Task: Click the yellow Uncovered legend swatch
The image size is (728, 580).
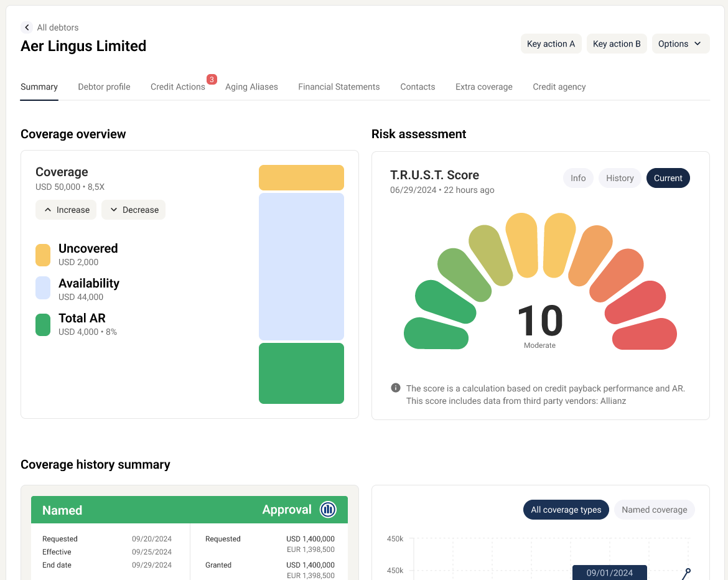Action: tap(43, 255)
